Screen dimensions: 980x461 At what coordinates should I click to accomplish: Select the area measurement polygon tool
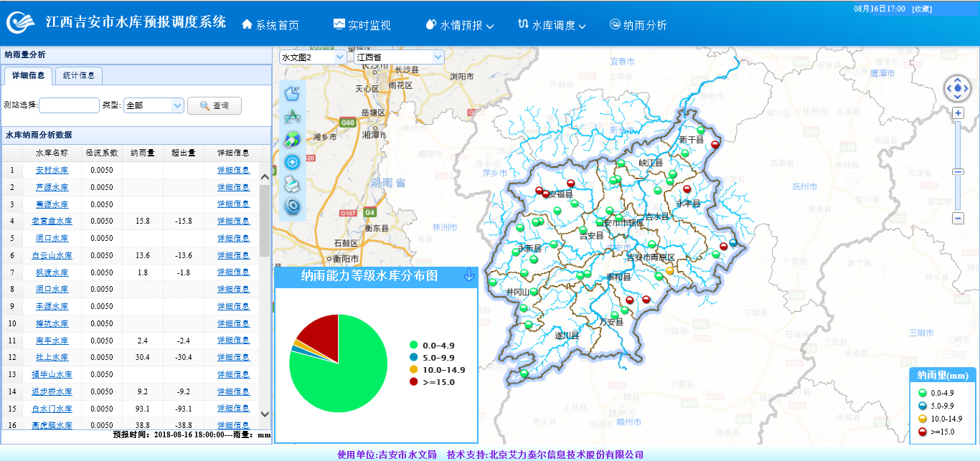click(291, 93)
